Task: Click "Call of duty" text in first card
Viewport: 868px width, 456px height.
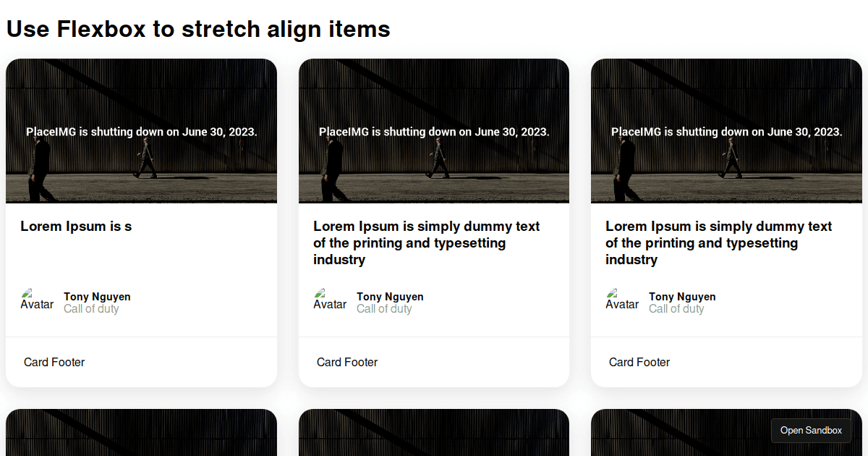Action: click(91, 309)
